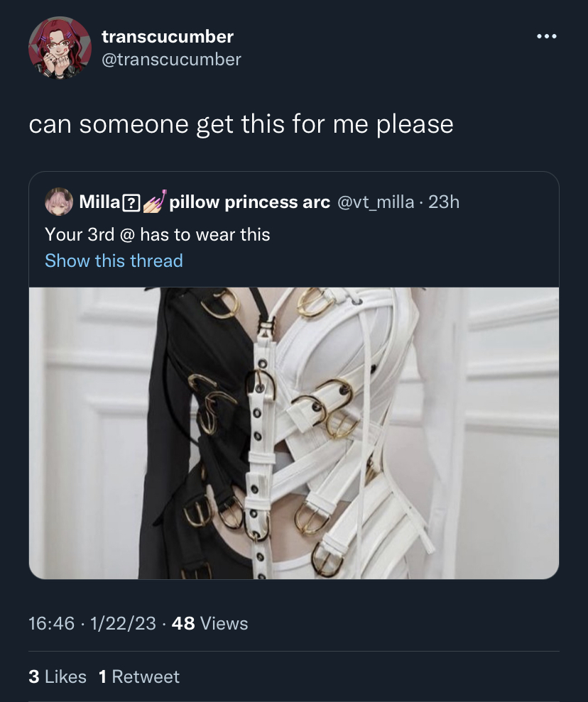
Task: Click Show this thread link
Action: (114, 260)
